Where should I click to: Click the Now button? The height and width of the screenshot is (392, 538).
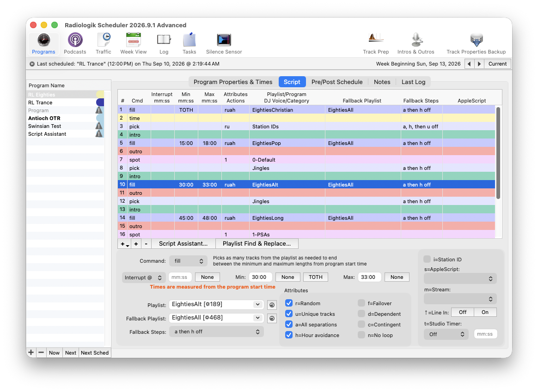(x=54, y=353)
